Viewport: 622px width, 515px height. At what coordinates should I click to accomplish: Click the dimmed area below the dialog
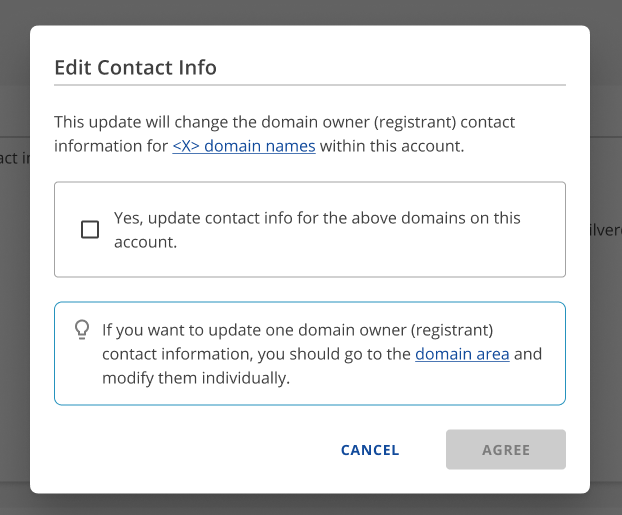(x=310, y=504)
